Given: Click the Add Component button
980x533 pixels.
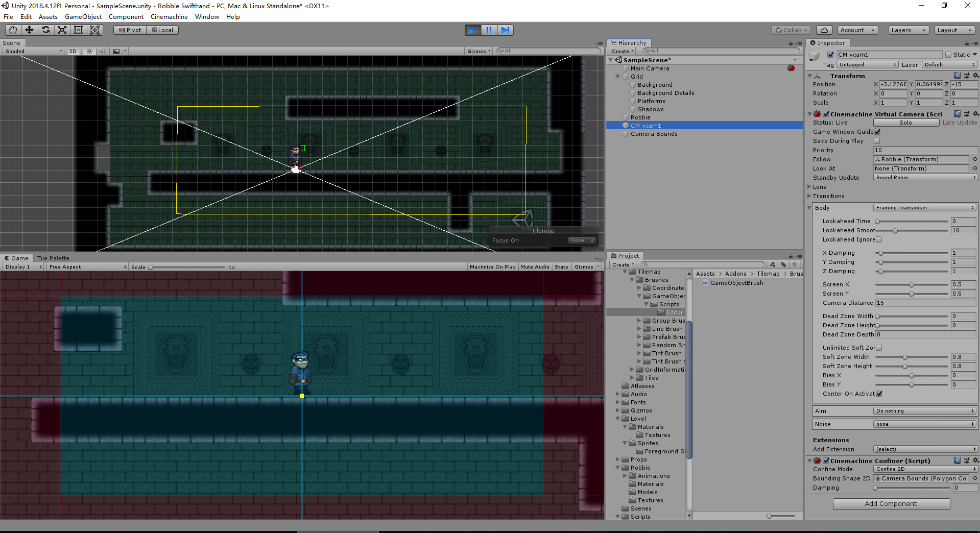Looking at the screenshot, I should (891, 504).
